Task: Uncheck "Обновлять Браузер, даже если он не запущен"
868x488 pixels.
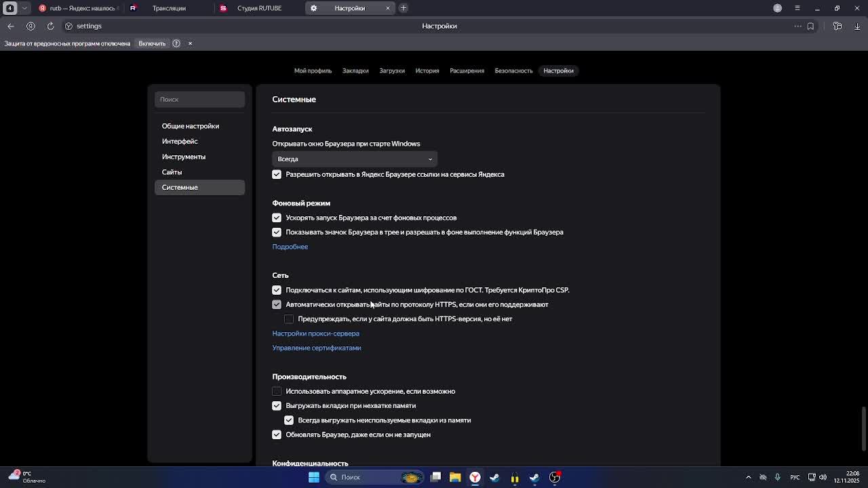Action: tap(277, 435)
